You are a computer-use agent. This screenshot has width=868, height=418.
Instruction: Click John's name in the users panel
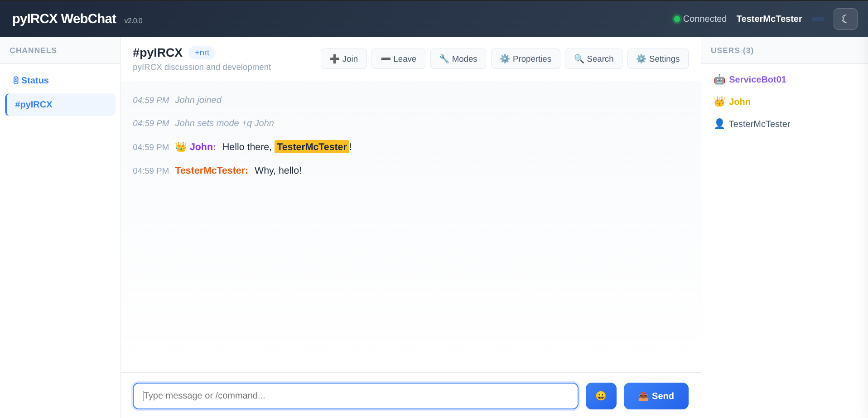(739, 102)
